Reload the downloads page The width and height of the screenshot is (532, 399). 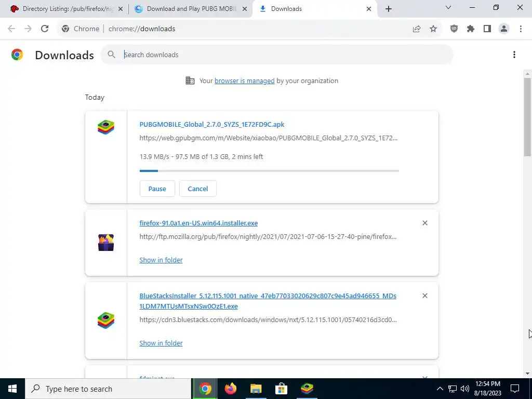[45, 29]
